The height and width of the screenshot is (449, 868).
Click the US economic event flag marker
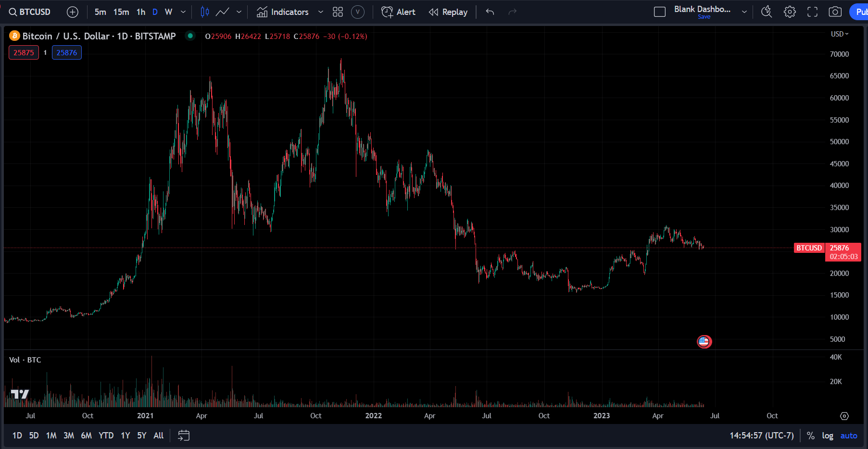pyautogui.click(x=704, y=342)
